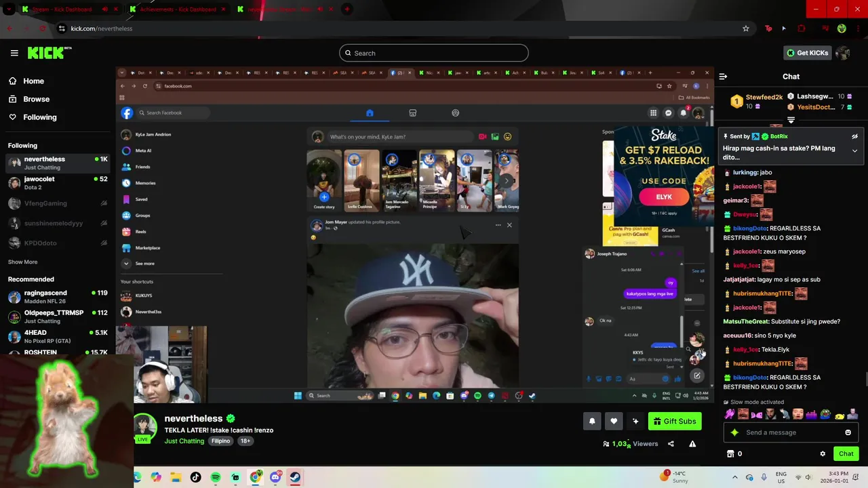Mute the Stream - Kick Dashboard tab audio
Image resolution: width=868 pixels, height=488 pixels.
click(x=104, y=9)
